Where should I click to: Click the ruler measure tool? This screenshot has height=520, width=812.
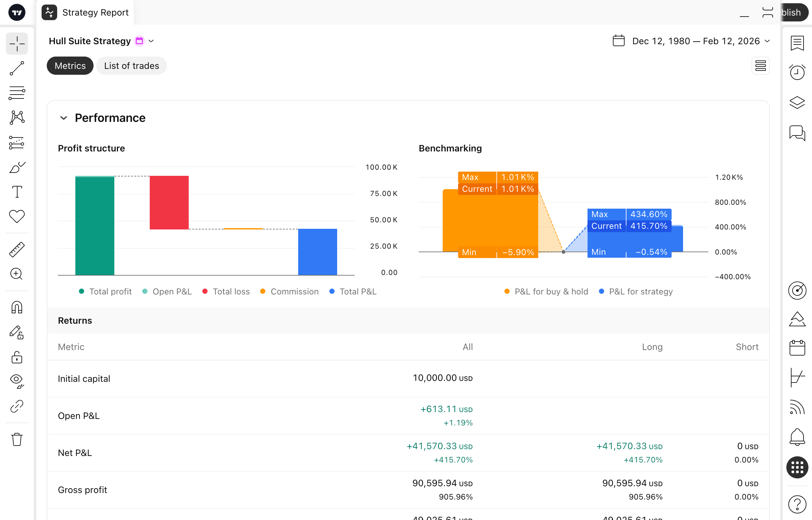(x=17, y=250)
